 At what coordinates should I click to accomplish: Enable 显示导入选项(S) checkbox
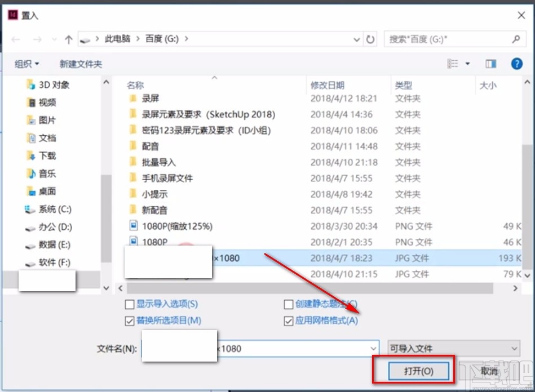130,304
